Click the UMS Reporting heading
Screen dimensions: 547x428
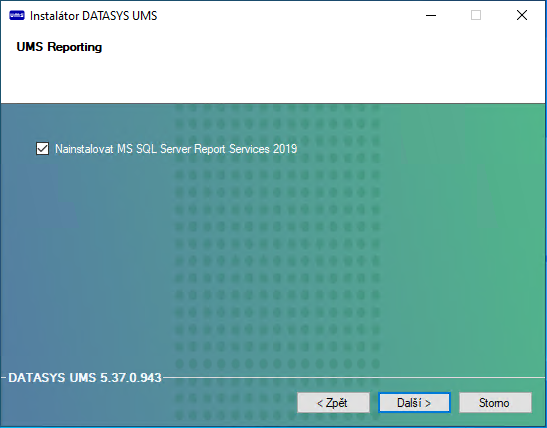[x=59, y=47]
